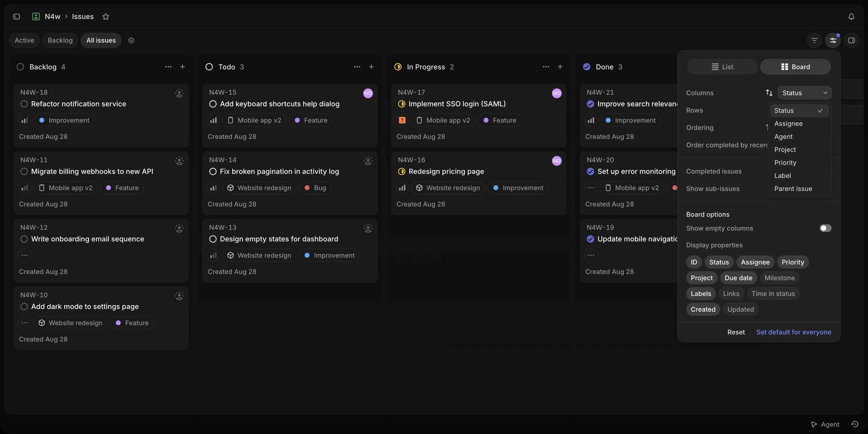Image resolution: width=868 pixels, height=434 pixels.
Task: Open Backlog column more options
Action: point(168,67)
